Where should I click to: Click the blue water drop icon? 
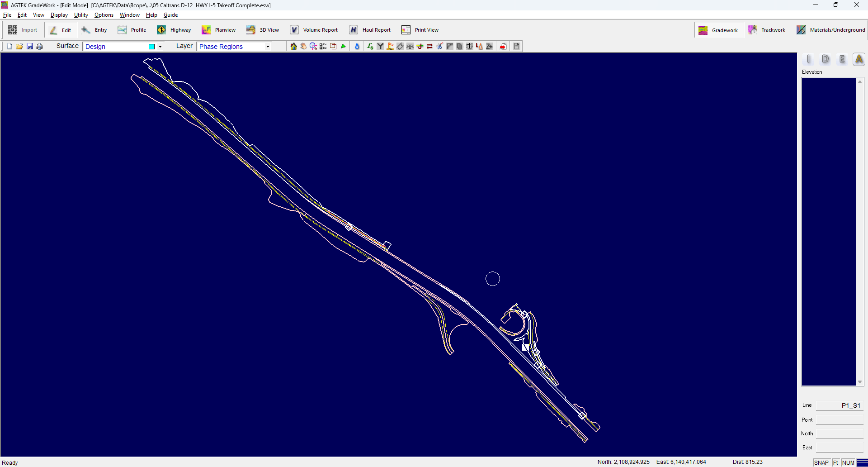pyautogui.click(x=357, y=46)
